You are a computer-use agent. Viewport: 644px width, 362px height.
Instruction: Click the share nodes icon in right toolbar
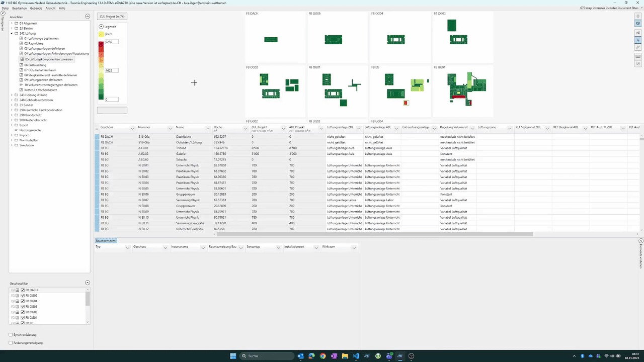(638, 33)
